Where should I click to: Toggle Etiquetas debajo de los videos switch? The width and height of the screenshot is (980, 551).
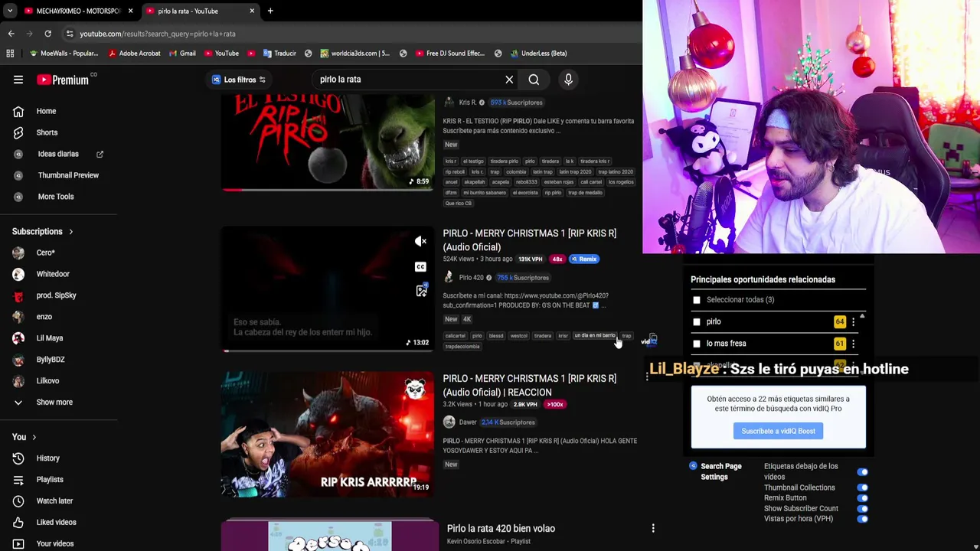(863, 471)
